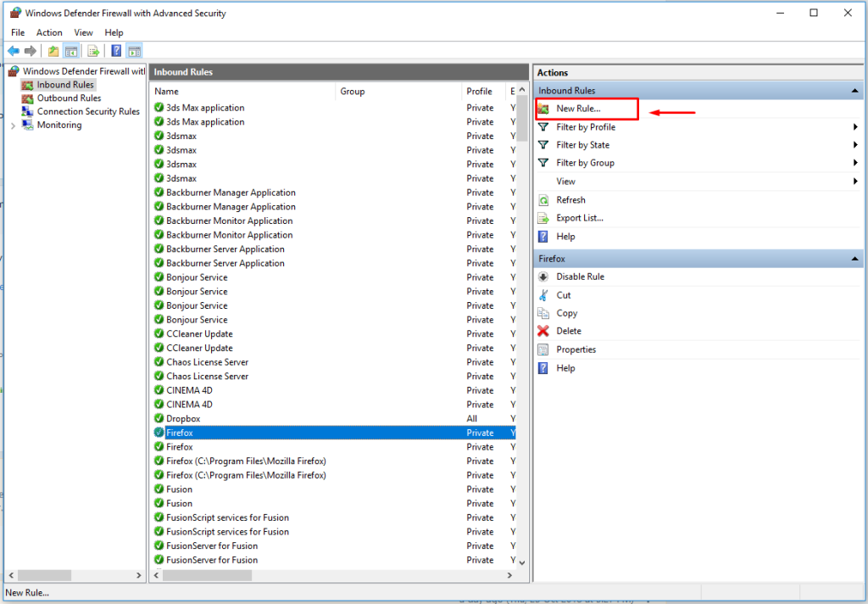The image size is (868, 604).
Task: Expand the Monitoring tree node
Action: point(13,126)
